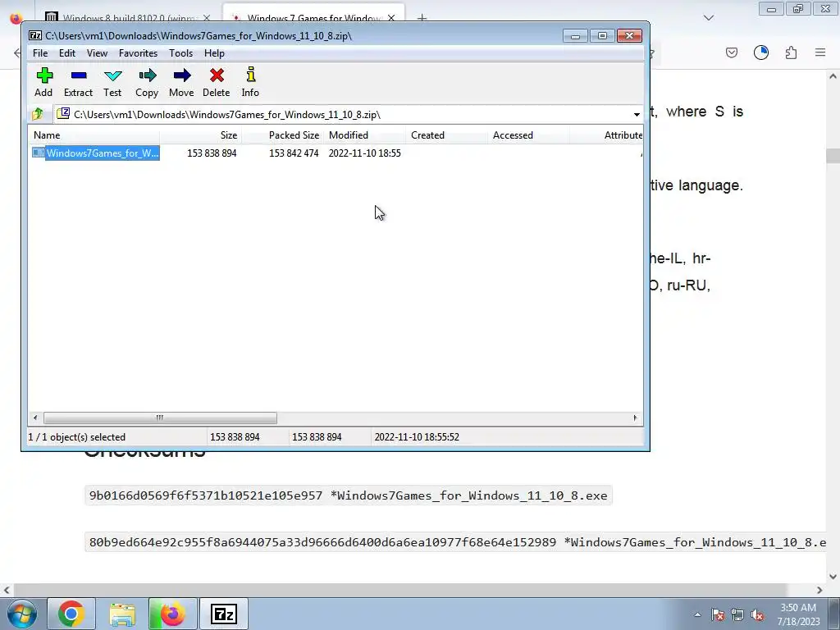Screen dimensions: 840x630
Task: Sort by Created column header
Action: (446, 135)
